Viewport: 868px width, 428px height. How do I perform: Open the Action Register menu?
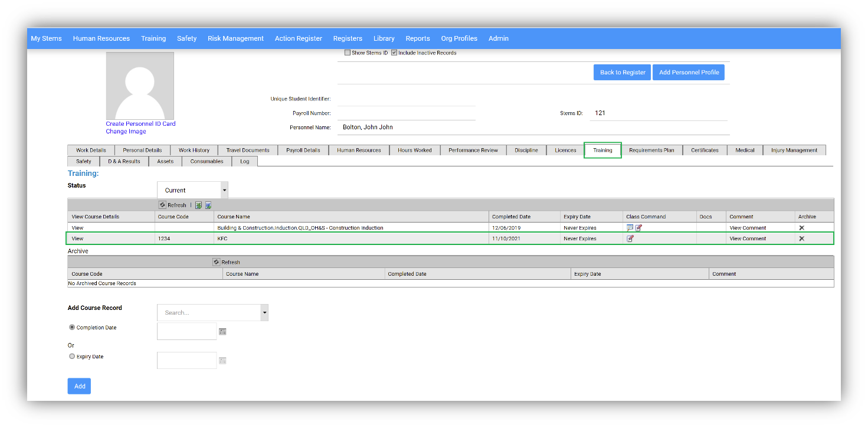(299, 38)
